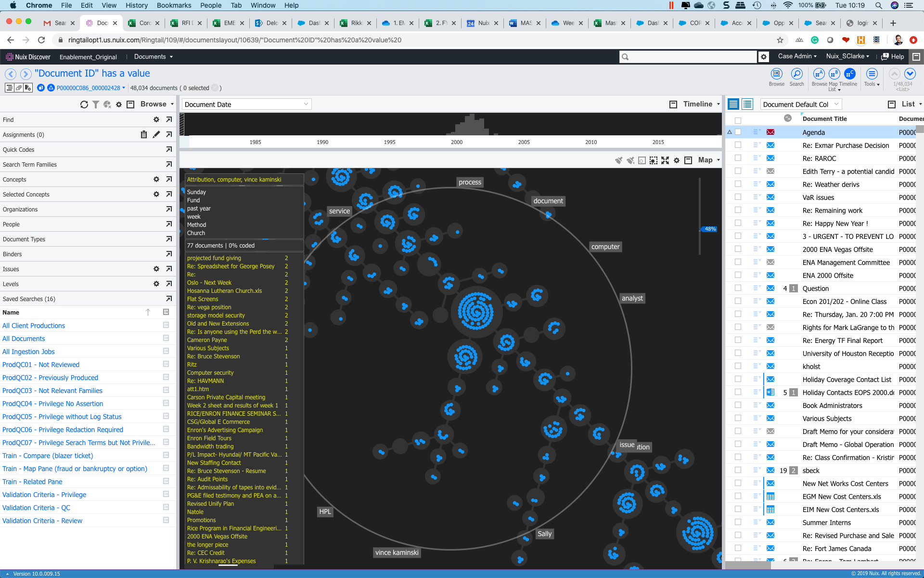Open the Documents menu in top bar

[x=153, y=57]
